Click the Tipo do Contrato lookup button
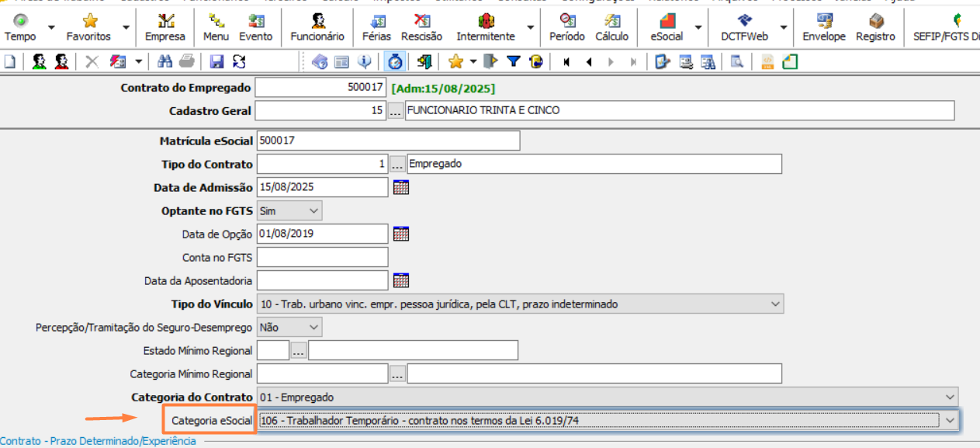The width and height of the screenshot is (980, 448). (x=397, y=164)
